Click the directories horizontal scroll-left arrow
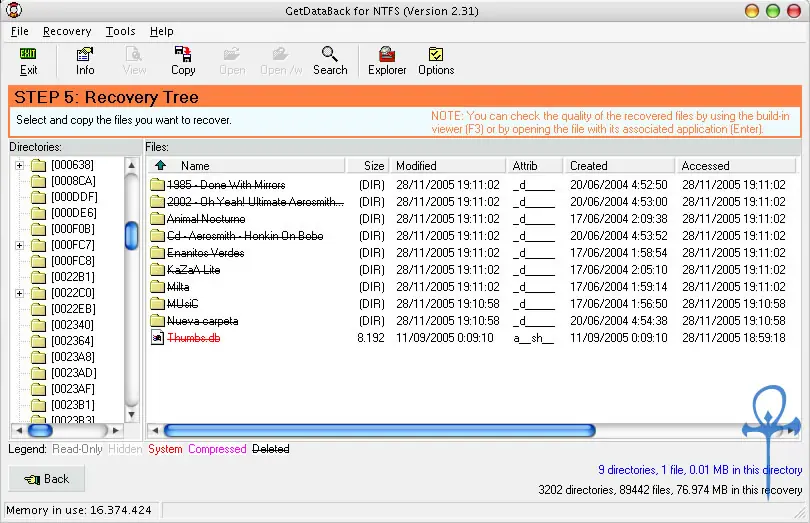This screenshot has height=523, width=810. 19,430
